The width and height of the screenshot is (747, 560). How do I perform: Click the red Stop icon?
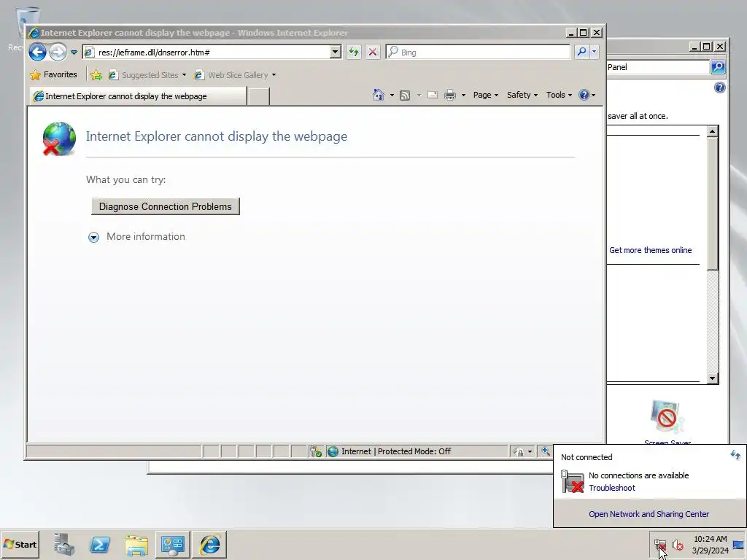[373, 52]
